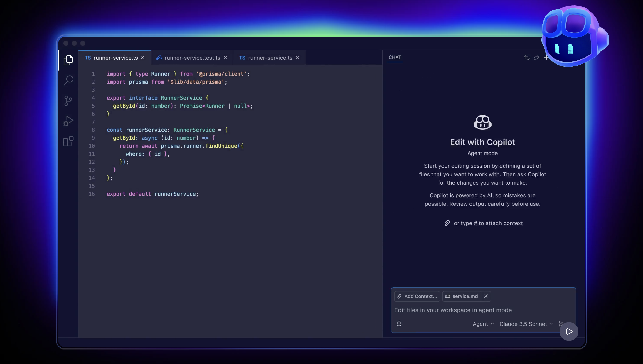
Task: Click the microphone voice input icon
Action: click(399, 324)
